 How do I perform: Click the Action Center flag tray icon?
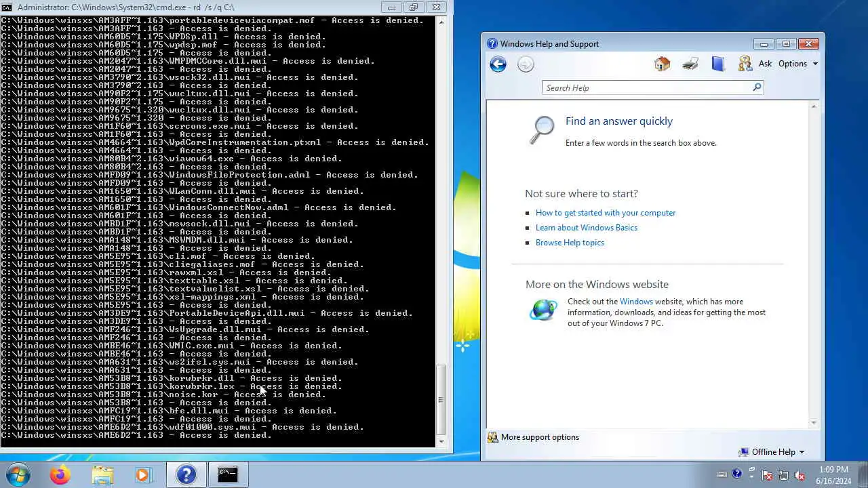(768, 475)
